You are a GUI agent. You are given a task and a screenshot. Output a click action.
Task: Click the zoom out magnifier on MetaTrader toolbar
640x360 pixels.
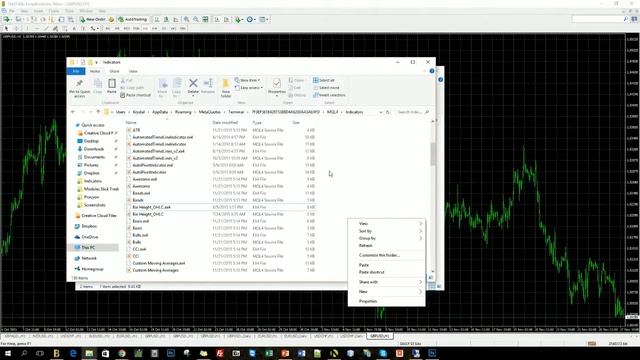pos(196,19)
